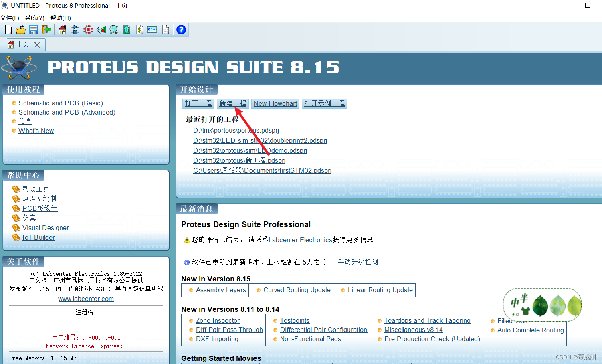The height and width of the screenshot is (364, 602).
Task: Click the Labcenter Electronics link
Action: (x=300, y=240)
